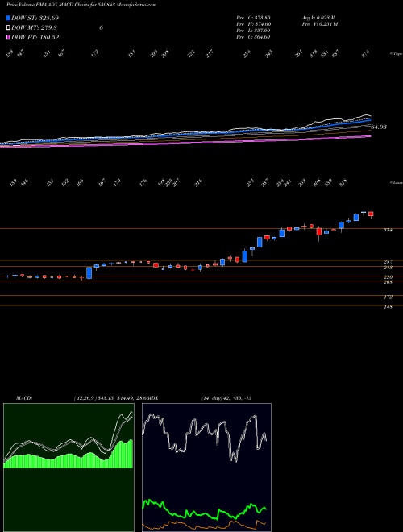Click the 374 top label above chart
The image size is (403, 532).
[x=365, y=54]
